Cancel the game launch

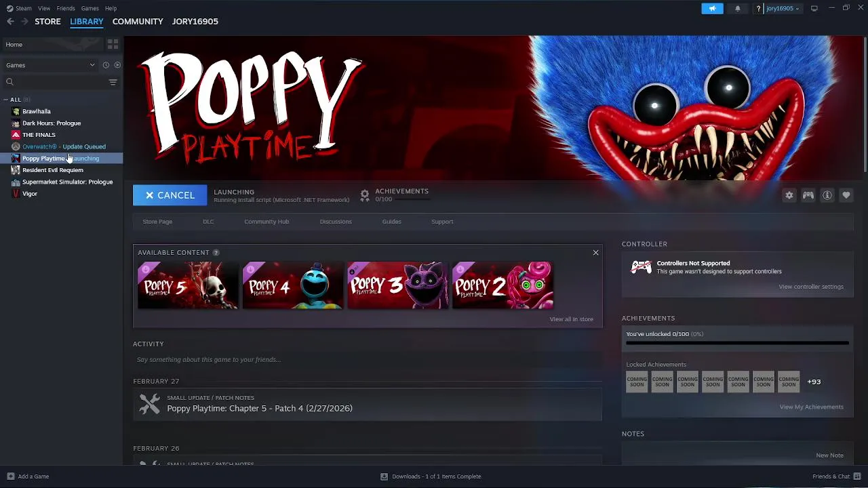tap(170, 195)
